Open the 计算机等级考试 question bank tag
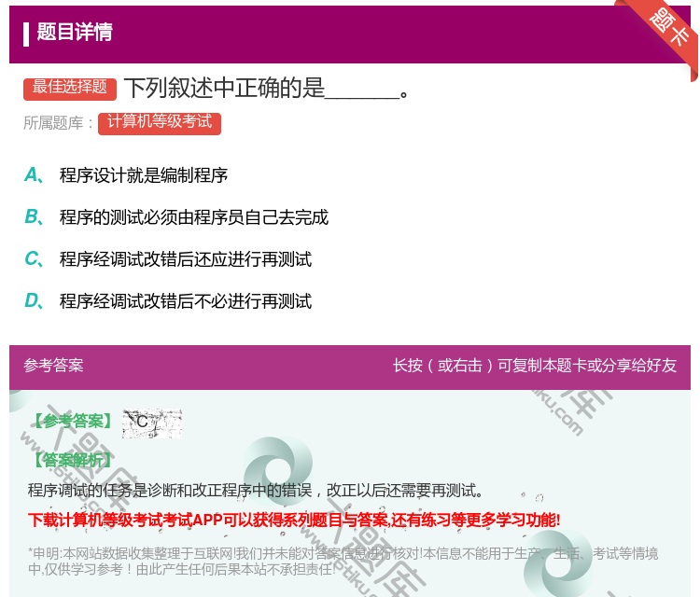Image resolution: width=700 pixels, height=597 pixels. (x=160, y=123)
